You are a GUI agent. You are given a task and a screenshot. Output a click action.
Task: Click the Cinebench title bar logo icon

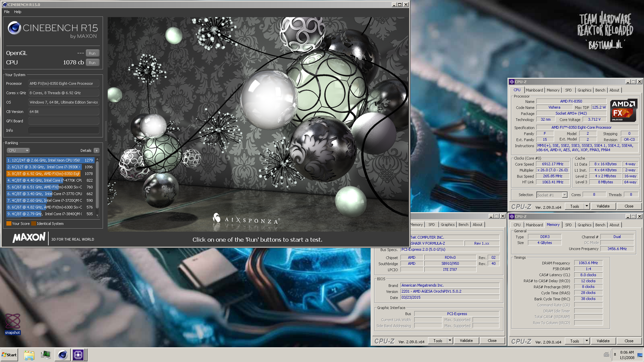(5, 5)
